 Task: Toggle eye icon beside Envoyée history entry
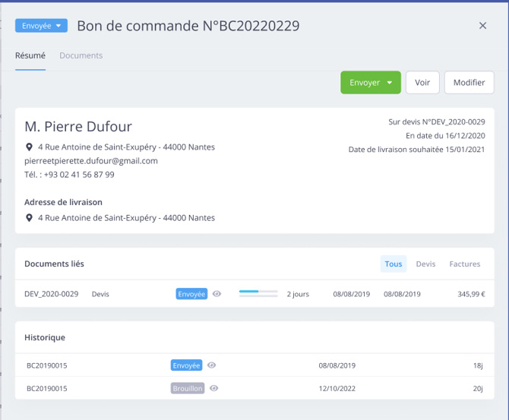[x=212, y=365]
